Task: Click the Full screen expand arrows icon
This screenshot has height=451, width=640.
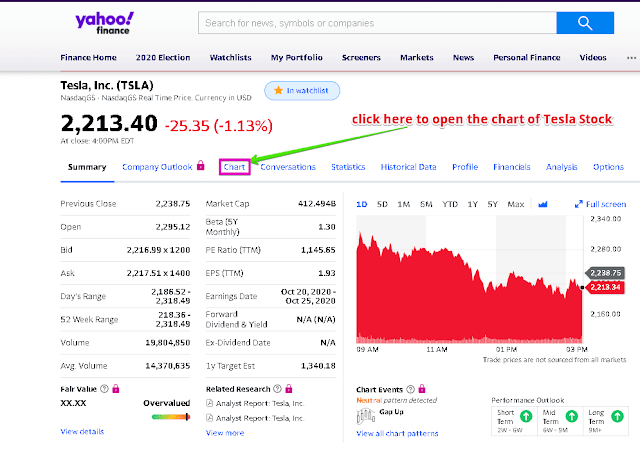Action: (x=578, y=204)
